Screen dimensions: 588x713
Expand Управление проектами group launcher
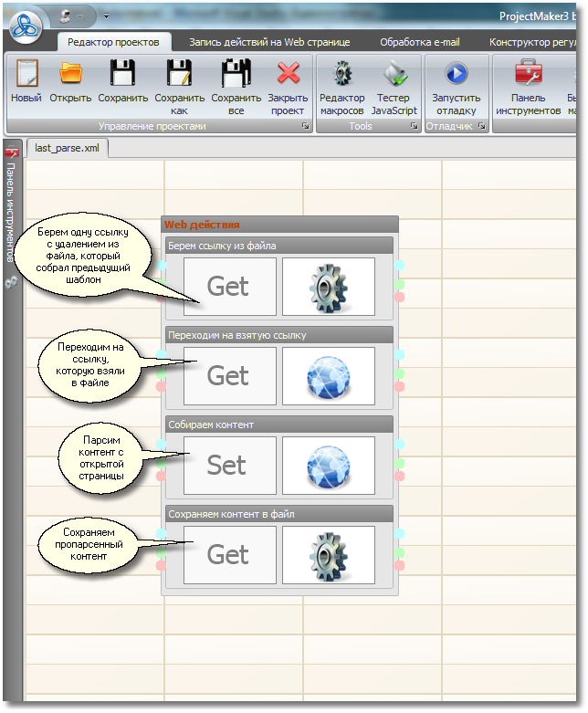[305, 127]
